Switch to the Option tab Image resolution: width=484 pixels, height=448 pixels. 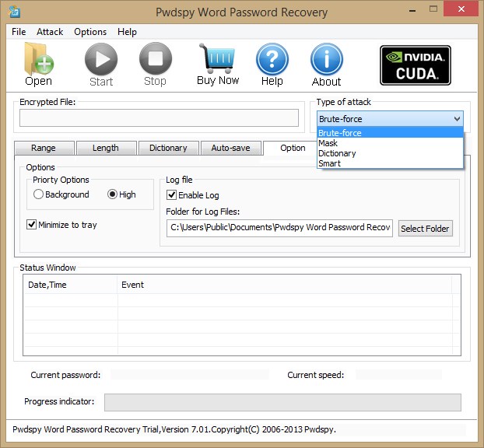click(x=290, y=148)
